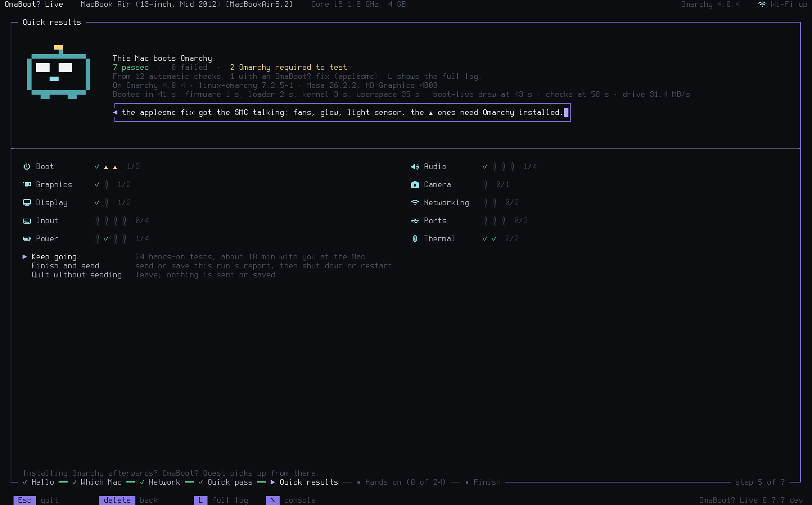Click the Ports 0/3 score
Image resolution: width=812 pixels, height=505 pixels.
(521, 221)
